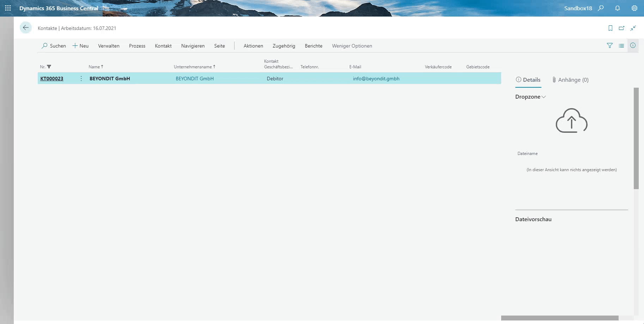Bookmark this page with the bookmark icon
Viewport: 644px width, 324px height.
click(610, 28)
